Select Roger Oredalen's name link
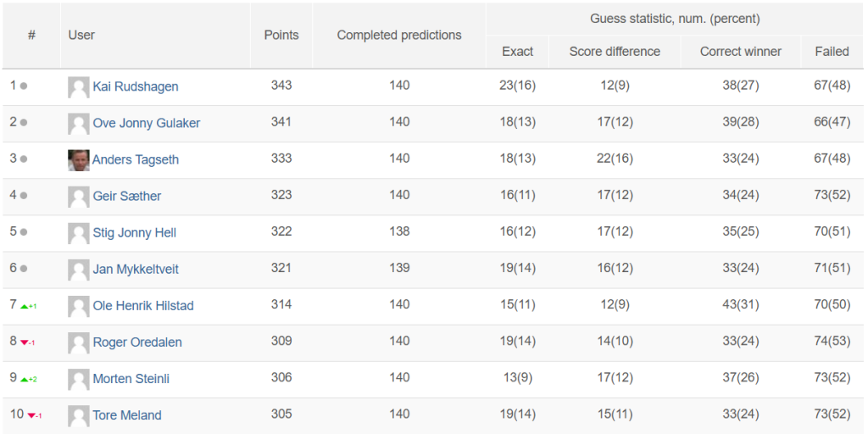 point(137,342)
